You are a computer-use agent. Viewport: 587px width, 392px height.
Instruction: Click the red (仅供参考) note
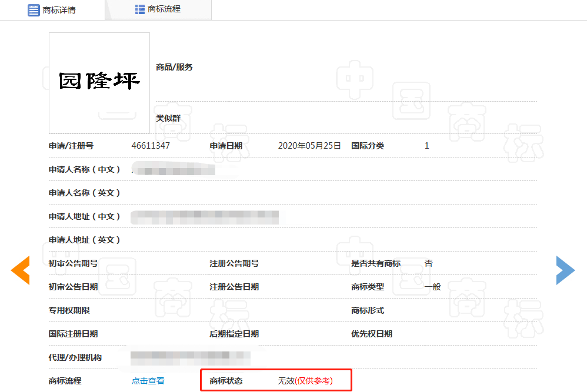(313, 381)
